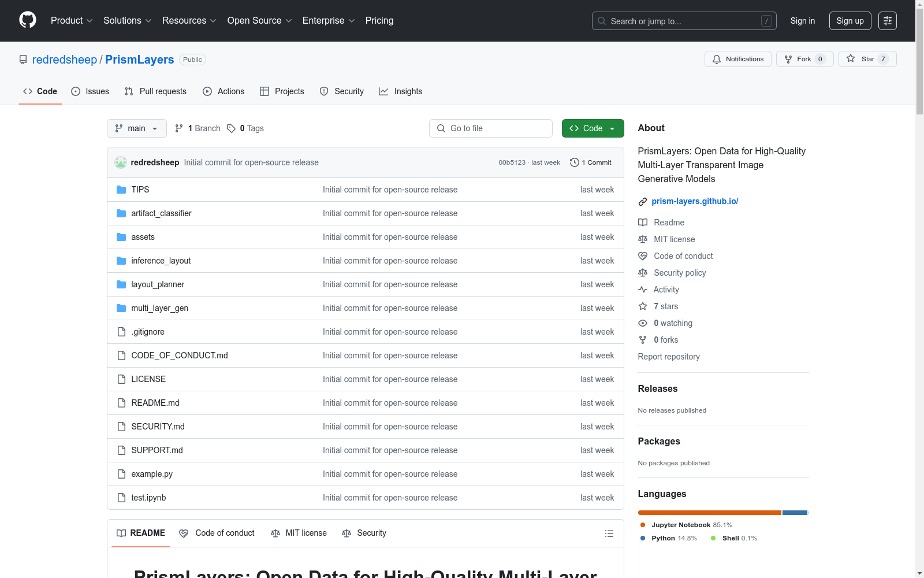This screenshot has height=578, width=924.
Task: Expand the Product menu
Action: click(72, 21)
